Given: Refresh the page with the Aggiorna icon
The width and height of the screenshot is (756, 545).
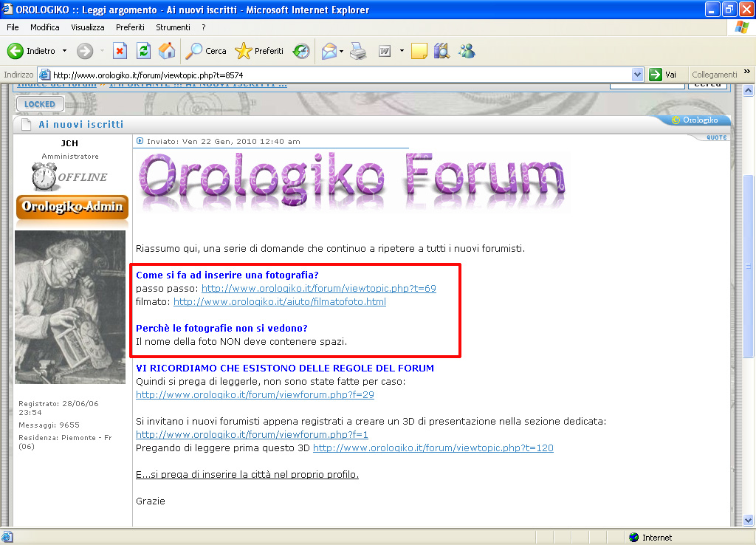Looking at the screenshot, I should point(144,51).
